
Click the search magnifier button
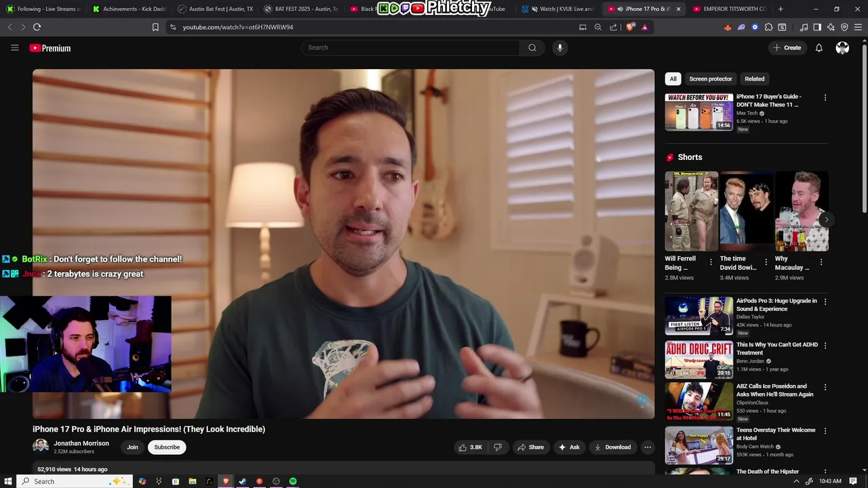pos(532,47)
